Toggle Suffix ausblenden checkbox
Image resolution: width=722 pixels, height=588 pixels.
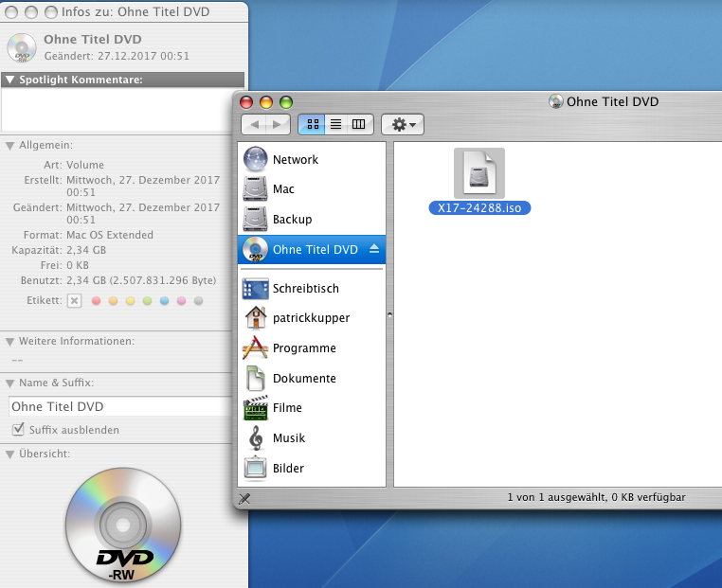18,429
